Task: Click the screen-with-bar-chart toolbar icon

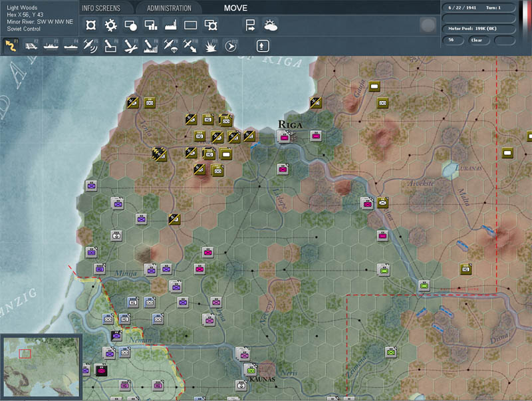Action: coord(151,25)
